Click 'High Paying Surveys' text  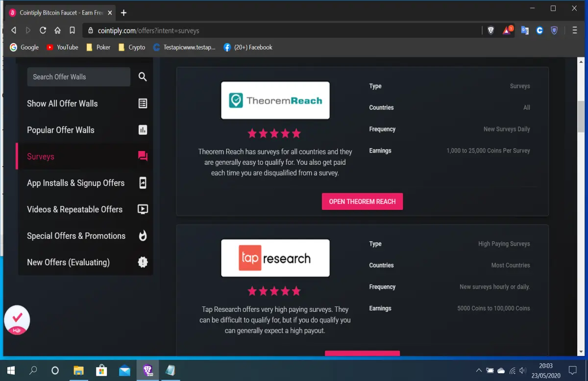[x=504, y=244]
